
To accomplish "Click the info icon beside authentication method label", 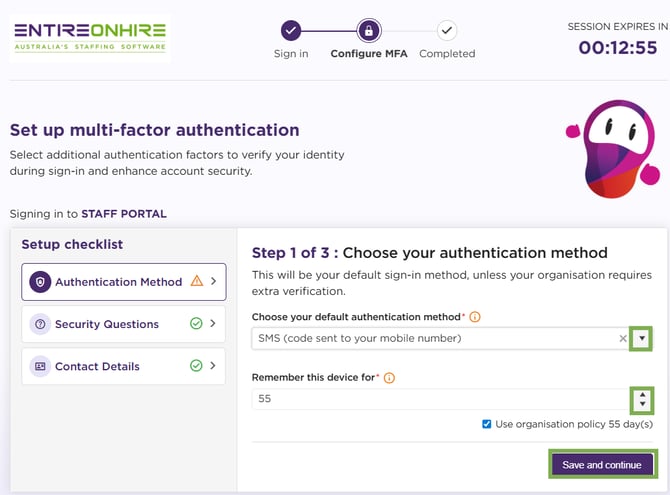I will tap(475, 317).
